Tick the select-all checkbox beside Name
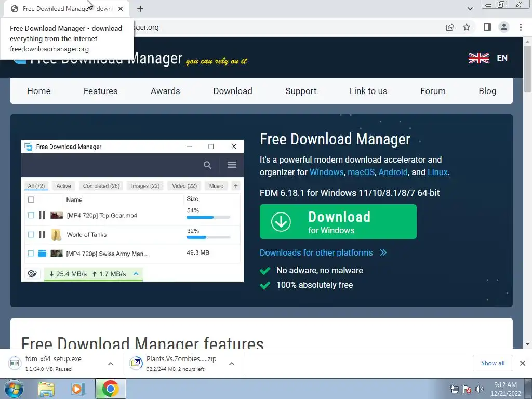The image size is (532, 399). point(31,199)
